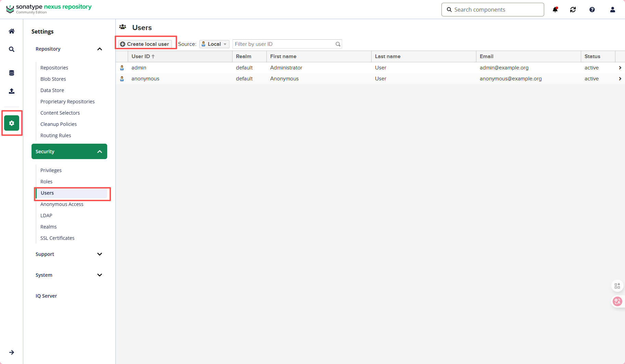Open the home dashboard icon
625x364 pixels.
pyautogui.click(x=12, y=31)
